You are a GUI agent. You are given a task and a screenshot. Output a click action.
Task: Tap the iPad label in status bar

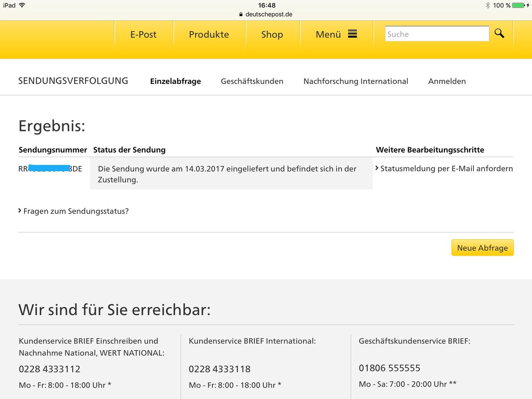click(9, 5)
